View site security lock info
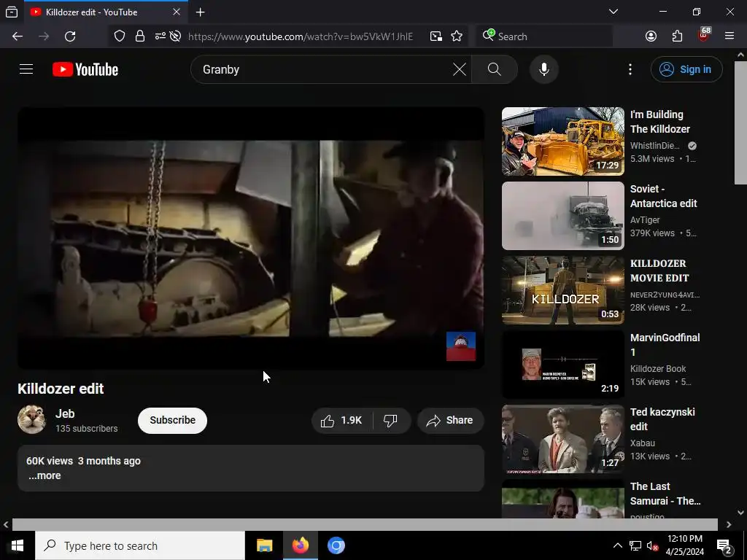Image resolution: width=747 pixels, height=560 pixels. pyautogui.click(x=139, y=36)
